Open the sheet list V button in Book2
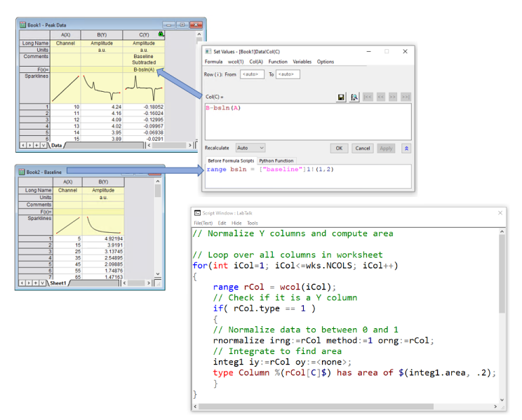This screenshot has height=420, width=522. point(42,283)
